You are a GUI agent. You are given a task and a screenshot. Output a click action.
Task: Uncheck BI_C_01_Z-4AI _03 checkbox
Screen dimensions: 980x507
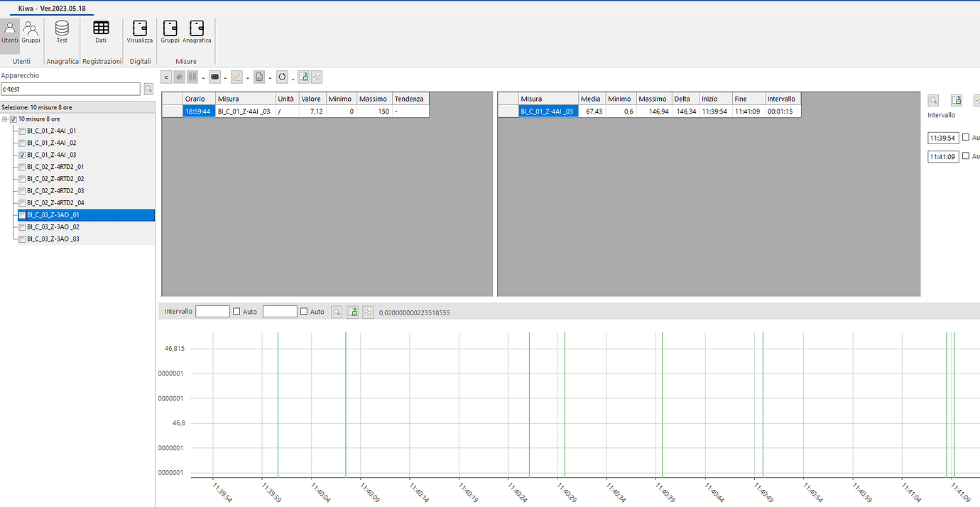pos(22,155)
